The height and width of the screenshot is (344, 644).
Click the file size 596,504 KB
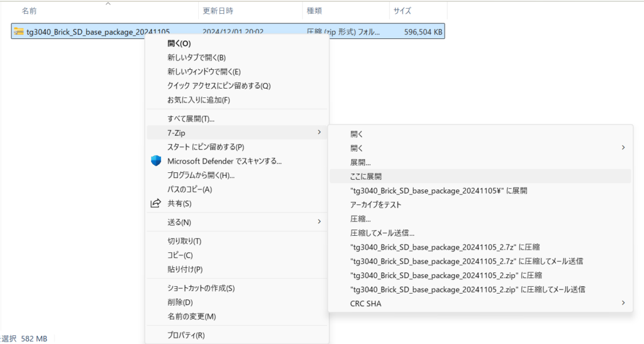pos(423,31)
